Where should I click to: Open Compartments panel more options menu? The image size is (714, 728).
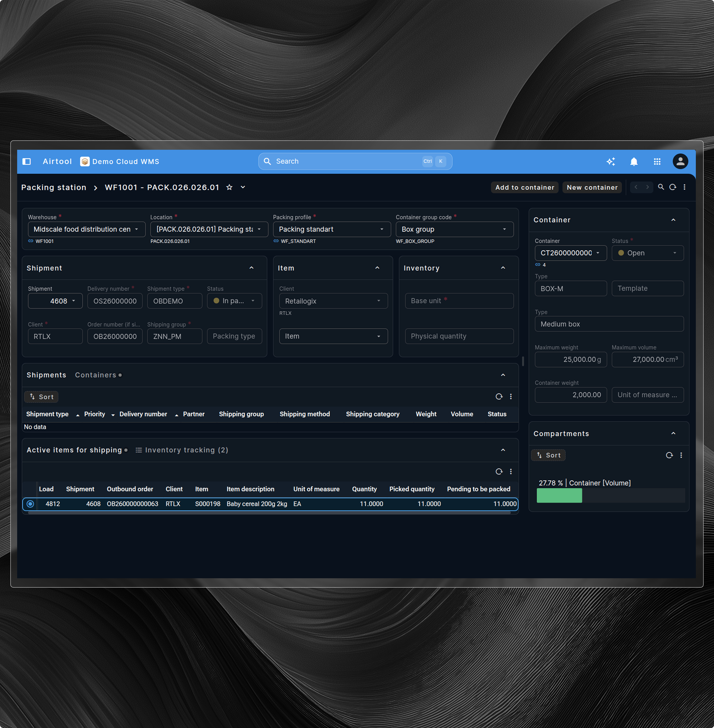[x=681, y=455]
